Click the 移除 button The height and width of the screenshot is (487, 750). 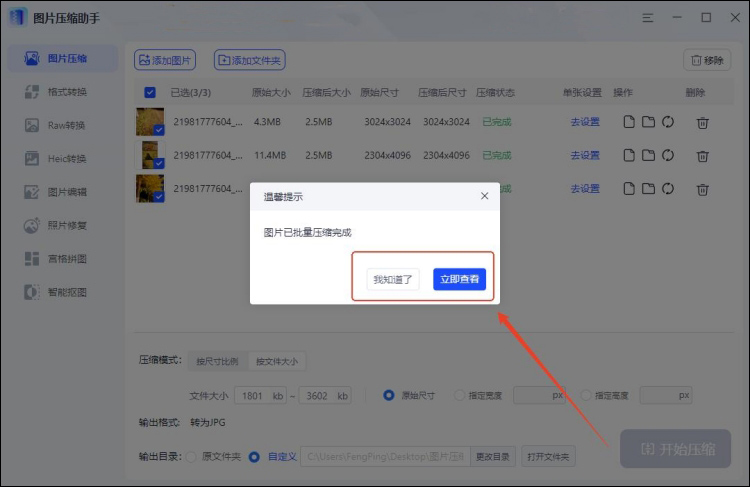pos(707,60)
